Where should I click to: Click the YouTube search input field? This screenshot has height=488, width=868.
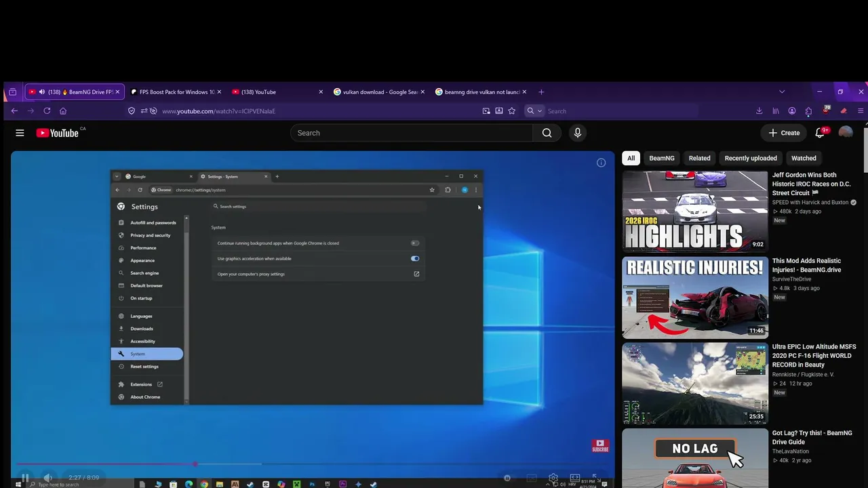click(412, 133)
